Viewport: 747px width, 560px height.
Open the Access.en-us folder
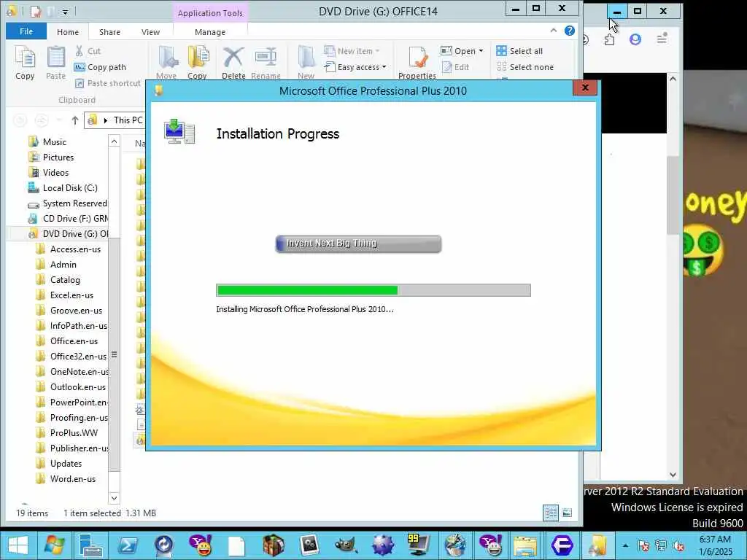click(75, 249)
